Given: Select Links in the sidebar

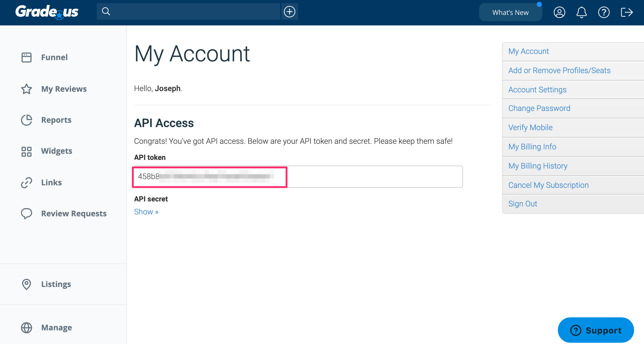Looking at the screenshot, I should 51,182.
